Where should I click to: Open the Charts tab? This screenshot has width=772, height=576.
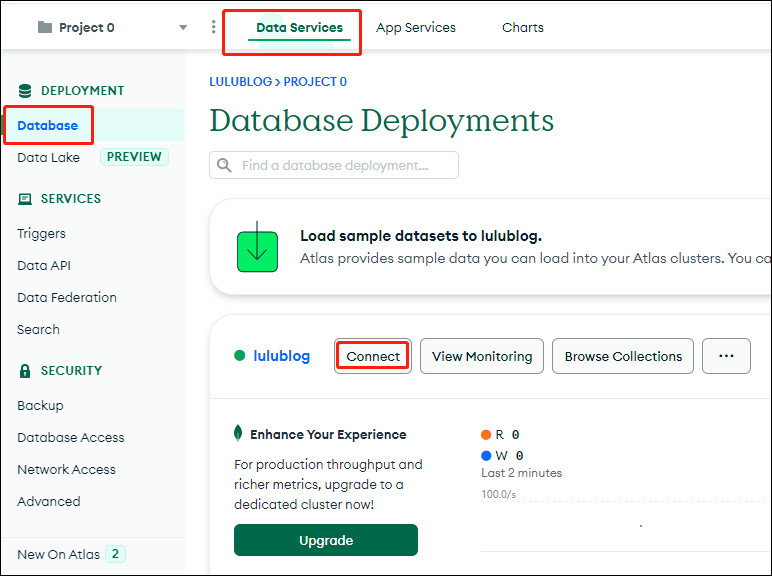(x=522, y=28)
